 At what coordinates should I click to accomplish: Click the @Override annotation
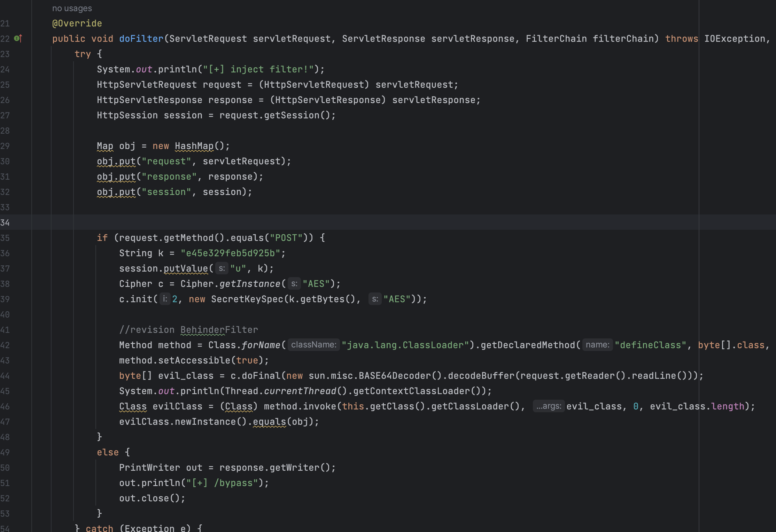pyautogui.click(x=77, y=23)
